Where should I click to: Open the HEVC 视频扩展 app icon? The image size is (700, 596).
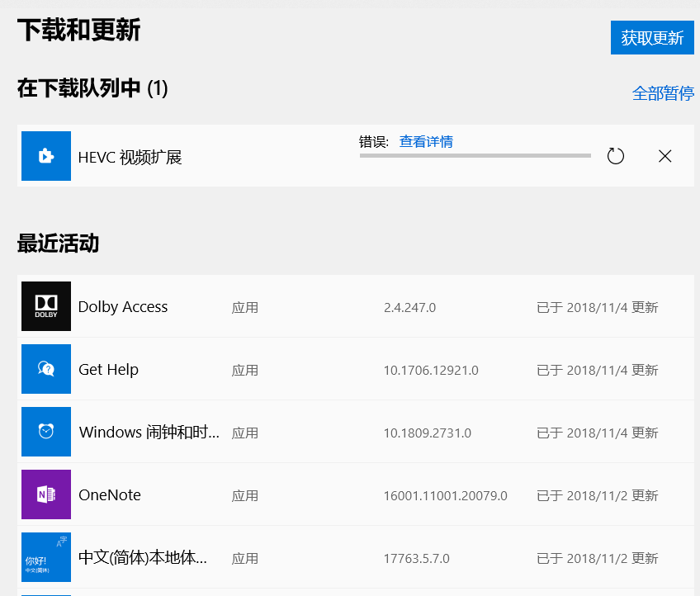46,156
